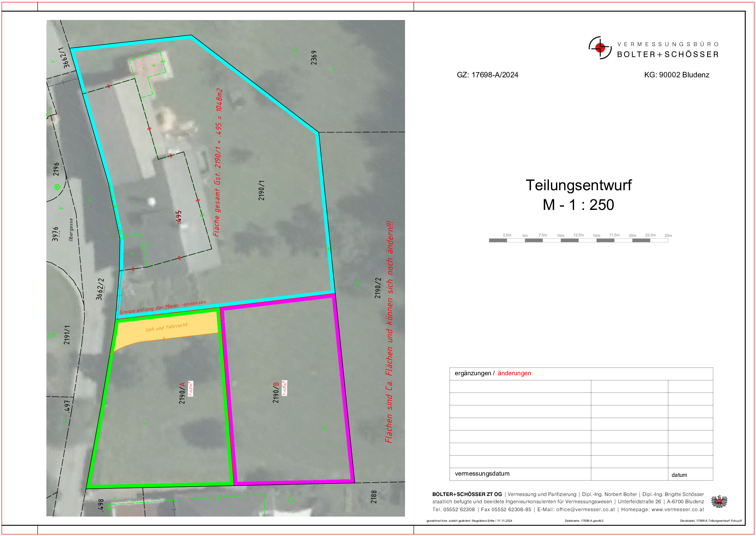Click the KG: 90002 Bludenz label
This screenshot has width=756, height=536.
(x=677, y=75)
